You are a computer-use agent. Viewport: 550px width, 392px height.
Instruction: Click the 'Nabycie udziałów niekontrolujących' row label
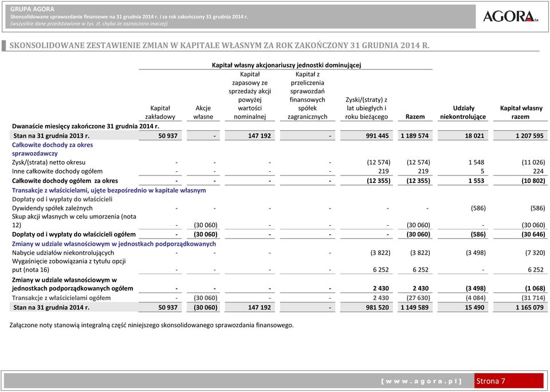click(63, 253)
